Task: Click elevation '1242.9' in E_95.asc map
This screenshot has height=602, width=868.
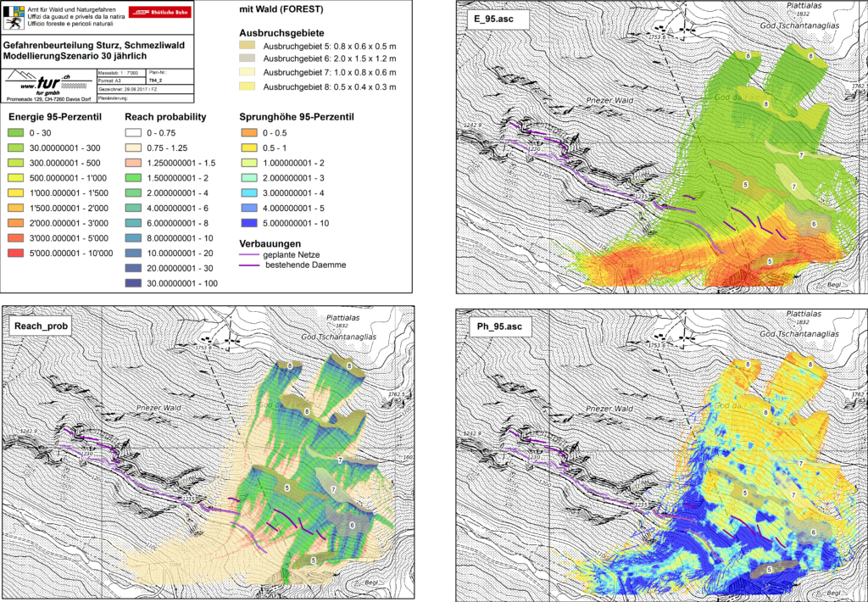Action: click(x=473, y=125)
